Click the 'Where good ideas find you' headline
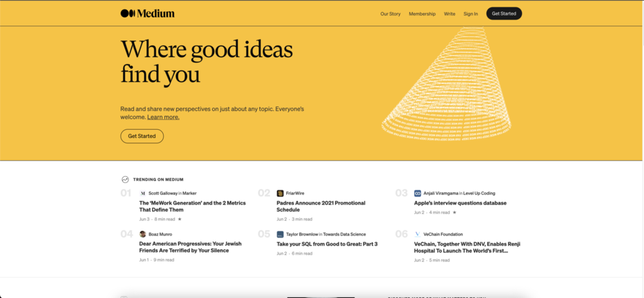 (x=207, y=62)
